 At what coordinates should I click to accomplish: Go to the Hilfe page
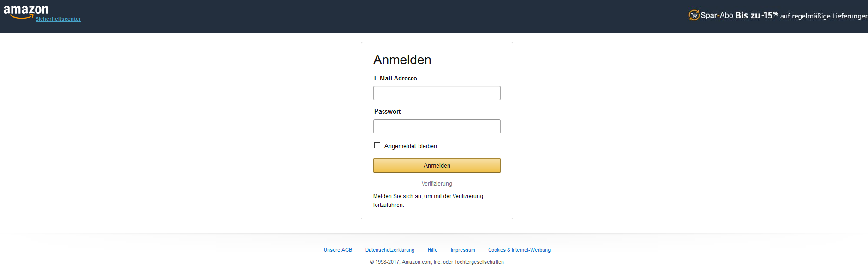432,250
